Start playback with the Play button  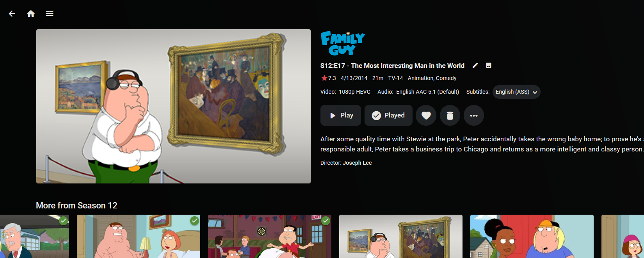point(341,116)
